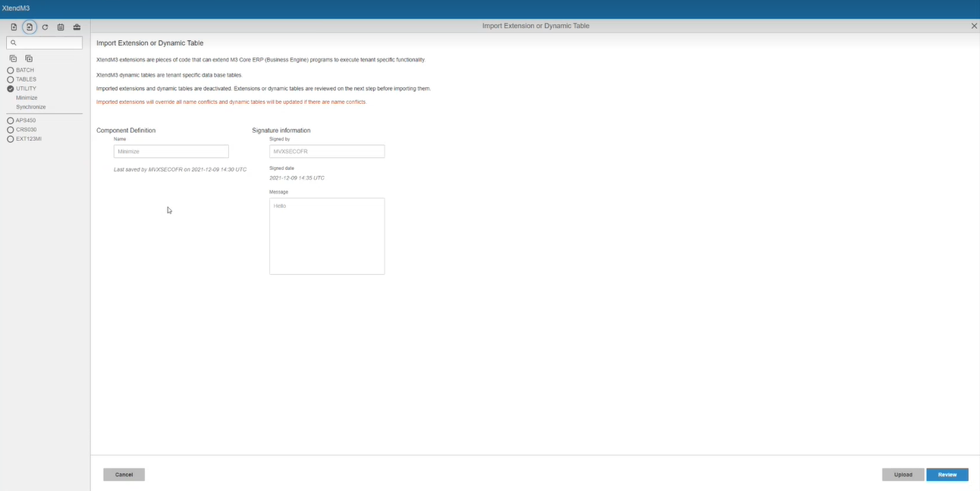Click the sidebar search field
980x491 pixels.
point(44,42)
